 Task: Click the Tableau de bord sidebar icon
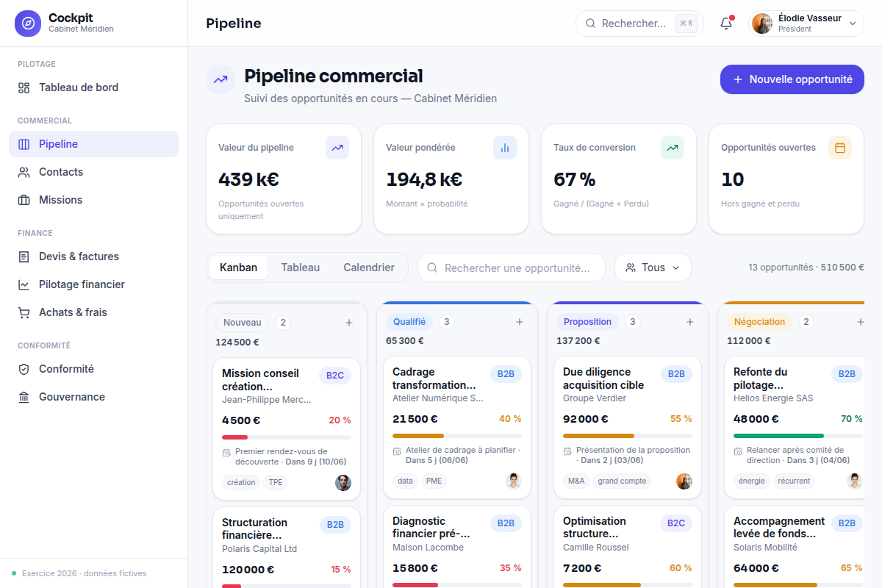(24, 87)
